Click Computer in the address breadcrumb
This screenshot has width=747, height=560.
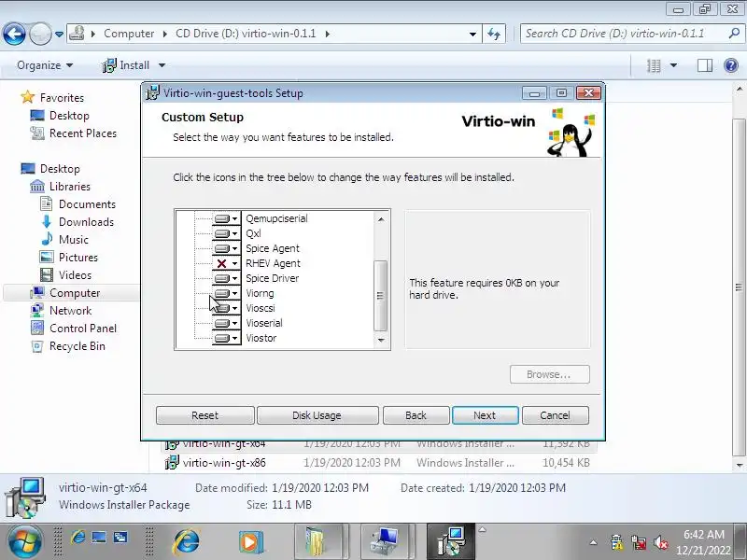click(129, 34)
